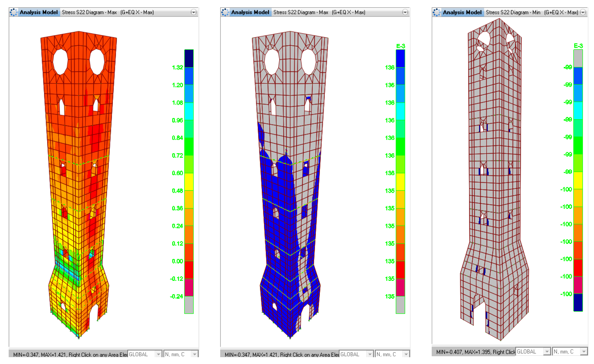Click 'MIN=-0.347, MAX=1.421' status text in middle window
Viewport: 594px width, 364px height.
click(x=251, y=355)
